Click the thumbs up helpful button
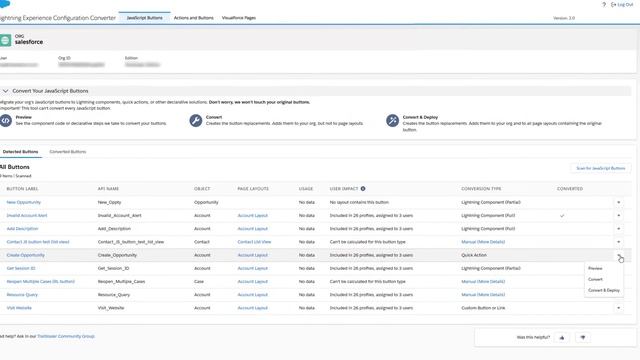 click(562, 338)
